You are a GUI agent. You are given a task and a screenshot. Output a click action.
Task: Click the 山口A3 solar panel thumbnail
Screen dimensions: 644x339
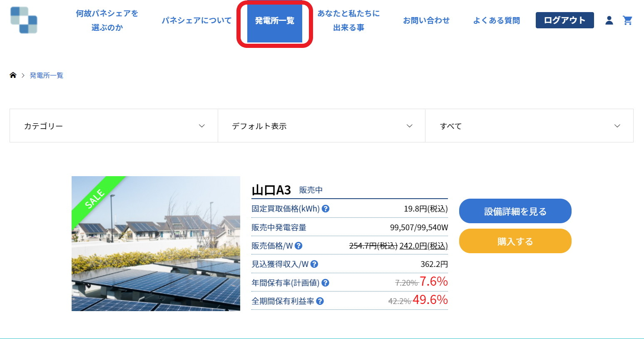156,244
